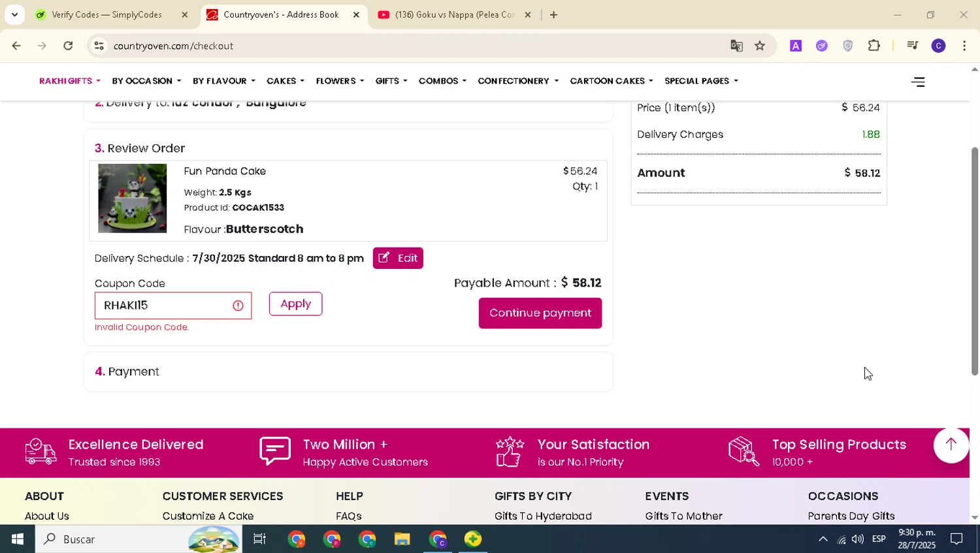Apply the coupon code
The height and width of the screenshot is (553, 980).
(295, 304)
